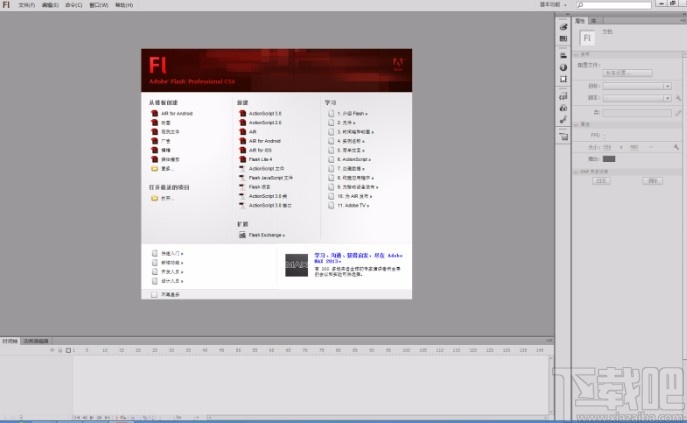Open the Motion Presets panel icon
Screen dimensions: 687x423
point(563,120)
